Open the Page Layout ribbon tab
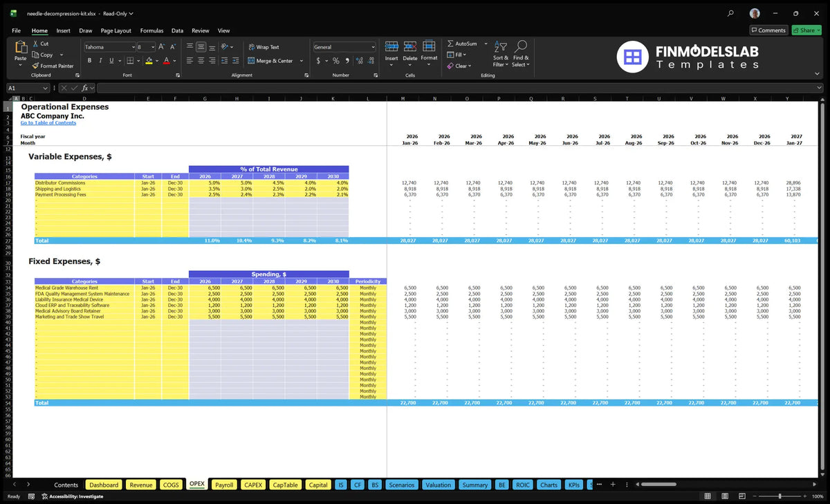 pos(116,30)
